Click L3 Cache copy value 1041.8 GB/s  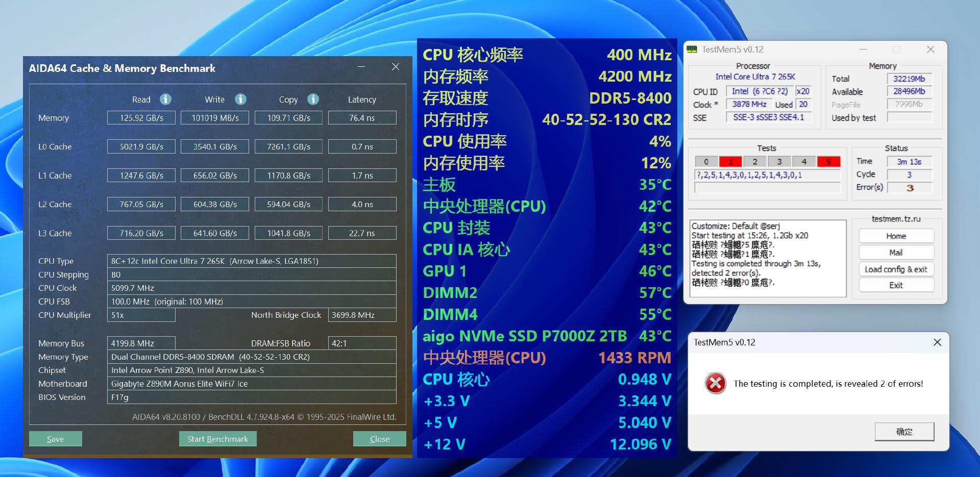(288, 233)
